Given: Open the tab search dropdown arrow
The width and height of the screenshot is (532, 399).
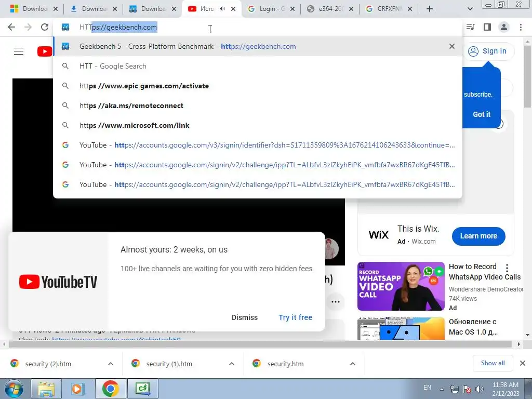Looking at the screenshot, I should click(x=470, y=9).
